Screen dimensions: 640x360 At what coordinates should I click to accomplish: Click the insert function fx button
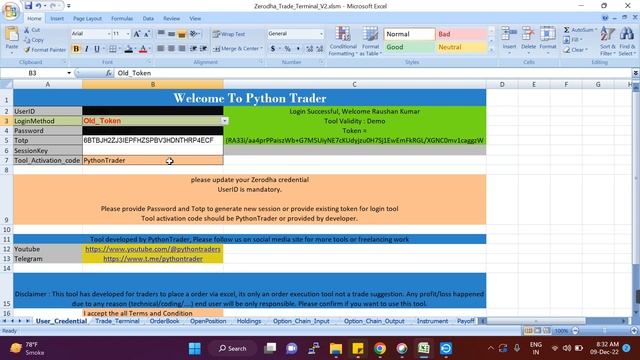pos(109,73)
